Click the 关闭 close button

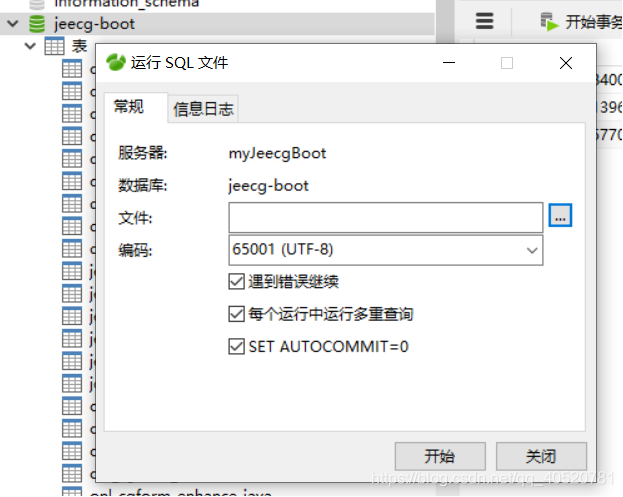[541, 456]
